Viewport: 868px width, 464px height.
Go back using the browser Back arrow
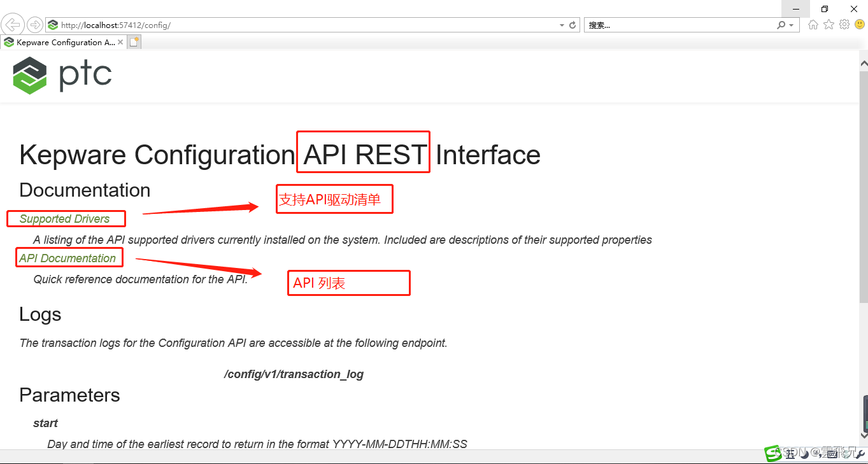coord(13,25)
